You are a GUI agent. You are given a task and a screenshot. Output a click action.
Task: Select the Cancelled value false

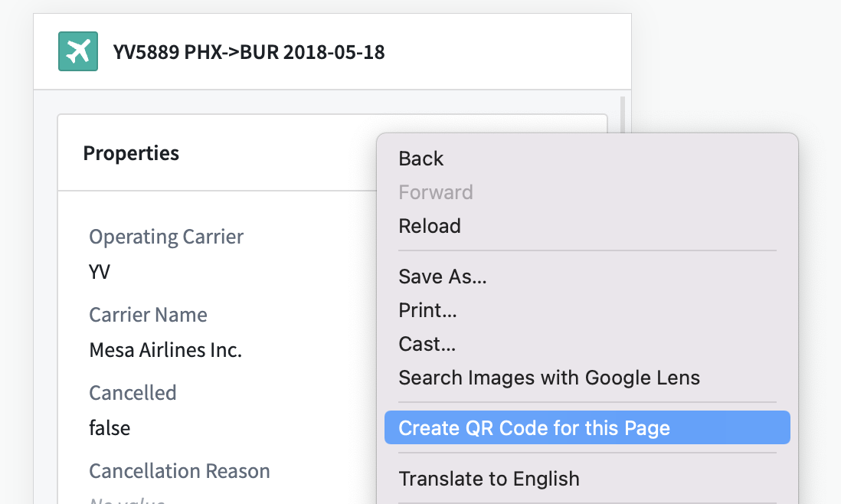click(x=110, y=428)
